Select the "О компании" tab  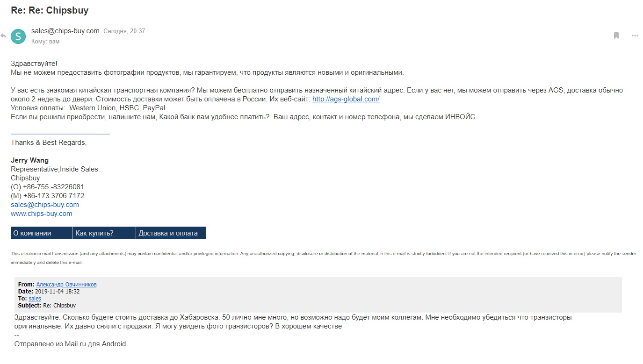(42, 233)
